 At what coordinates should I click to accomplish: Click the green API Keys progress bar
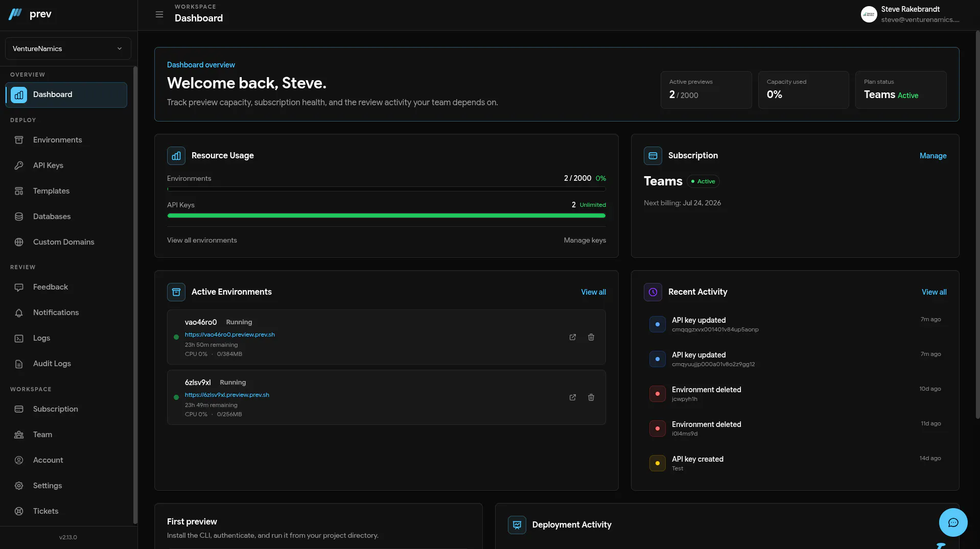pos(386,216)
